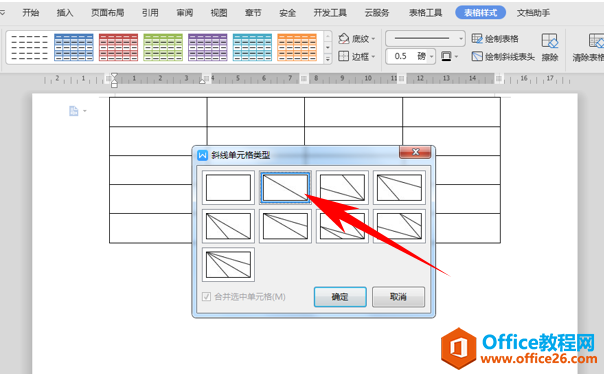
Task: Open the 视图 tab
Action: pos(219,13)
